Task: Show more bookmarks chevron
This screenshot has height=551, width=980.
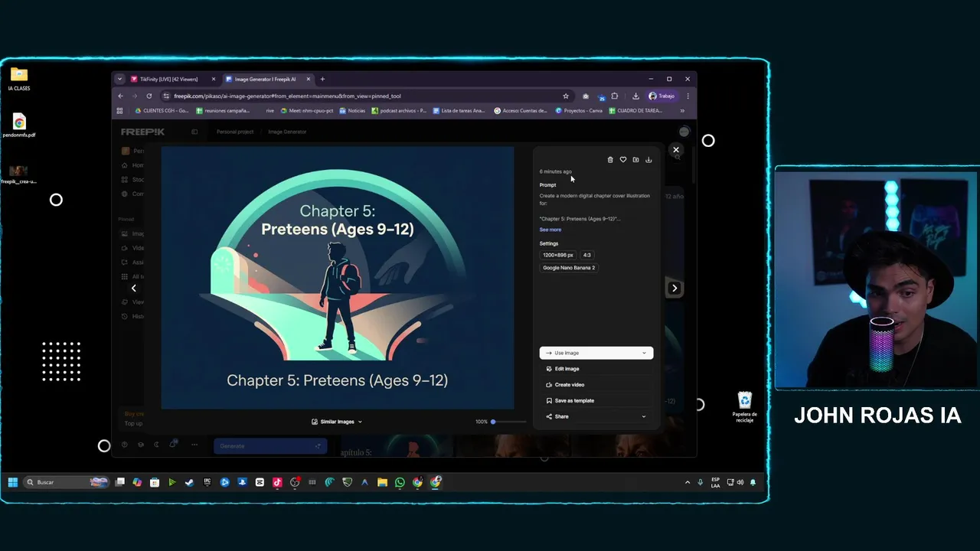Action: (682, 110)
